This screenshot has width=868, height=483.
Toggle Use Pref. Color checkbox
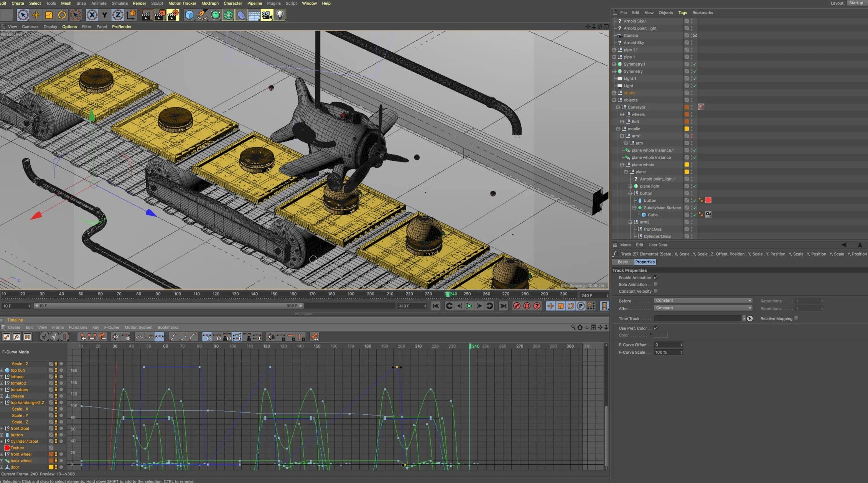coord(656,328)
